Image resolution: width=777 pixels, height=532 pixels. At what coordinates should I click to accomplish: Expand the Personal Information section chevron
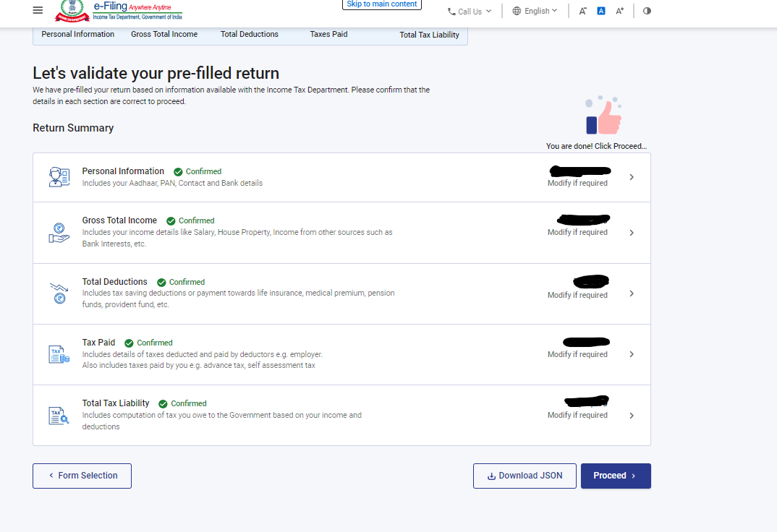coord(631,176)
